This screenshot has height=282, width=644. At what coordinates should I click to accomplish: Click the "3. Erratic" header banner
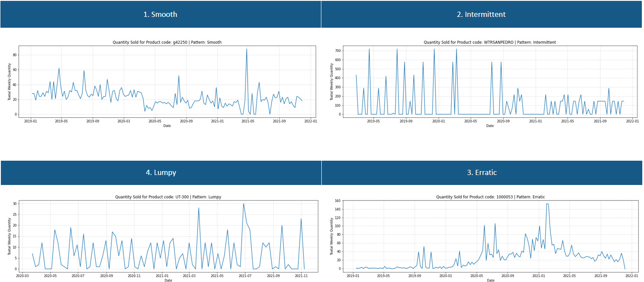coord(482,172)
